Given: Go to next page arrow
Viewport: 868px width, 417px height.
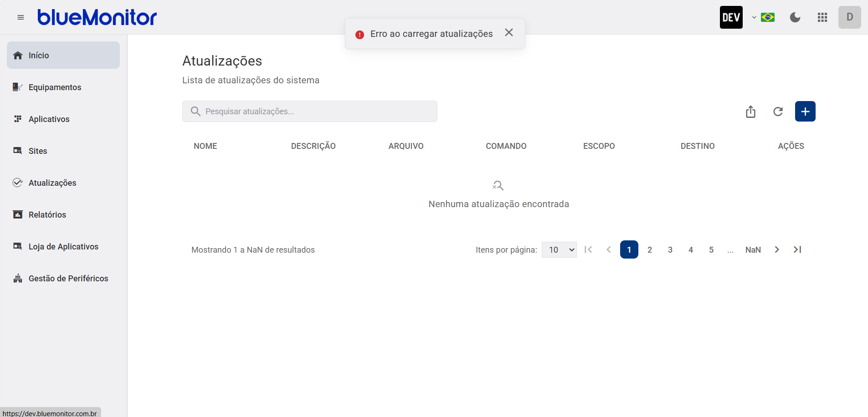Looking at the screenshot, I should (777, 249).
